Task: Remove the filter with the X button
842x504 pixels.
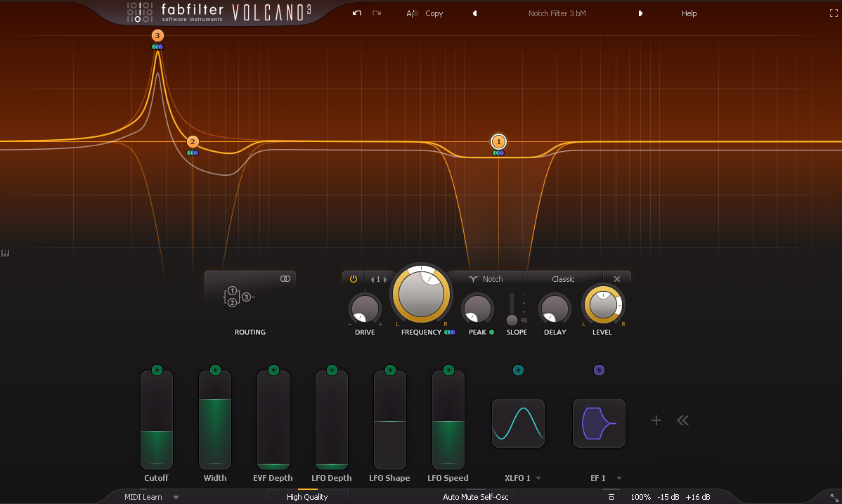Action: click(617, 279)
